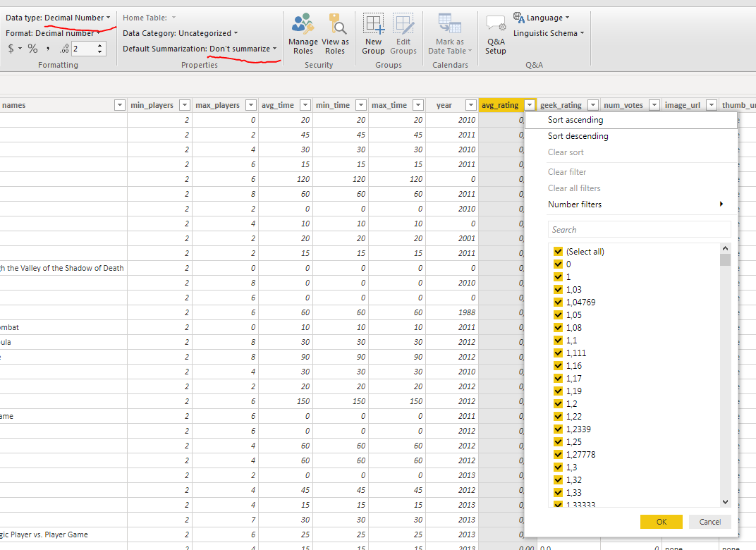Click the View as Roles icon

tap(335, 34)
